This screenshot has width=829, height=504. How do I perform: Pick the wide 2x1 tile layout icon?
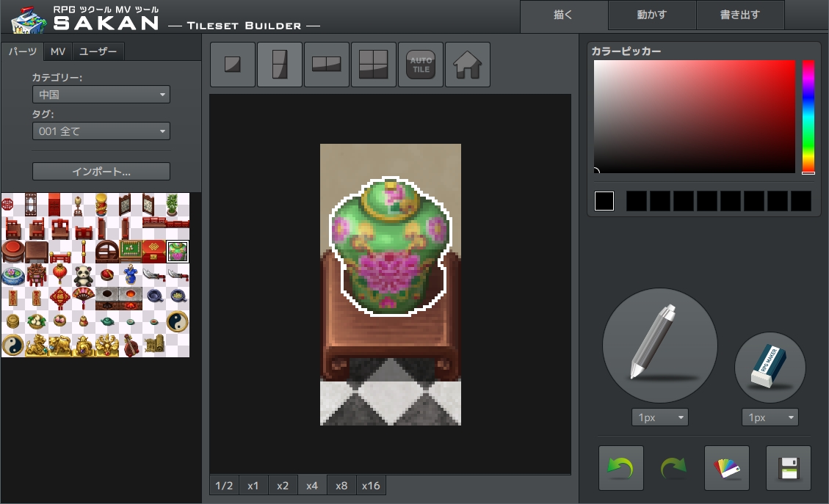pyautogui.click(x=327, y=65)
